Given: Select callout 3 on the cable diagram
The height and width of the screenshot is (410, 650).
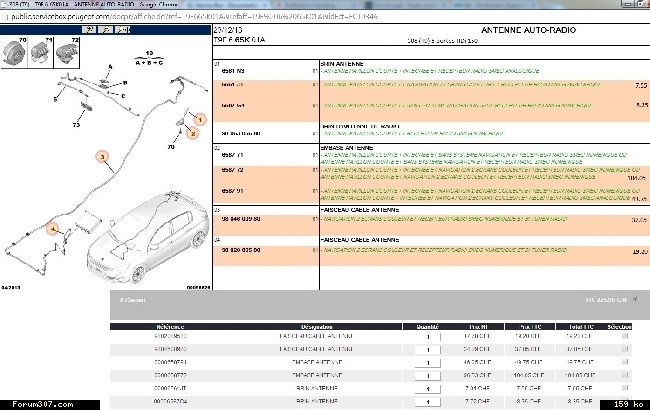Looking at the screenshot, I should (x=102, y=157).
